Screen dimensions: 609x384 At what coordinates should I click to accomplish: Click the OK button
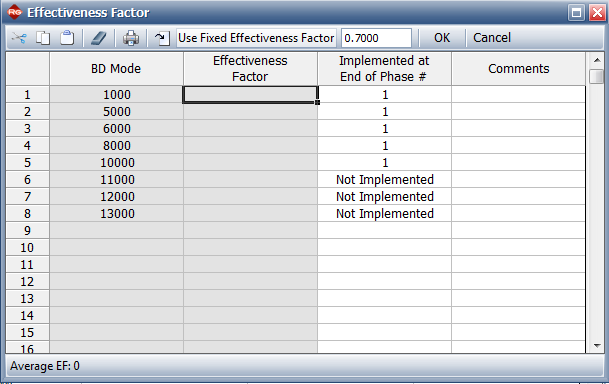442,38
